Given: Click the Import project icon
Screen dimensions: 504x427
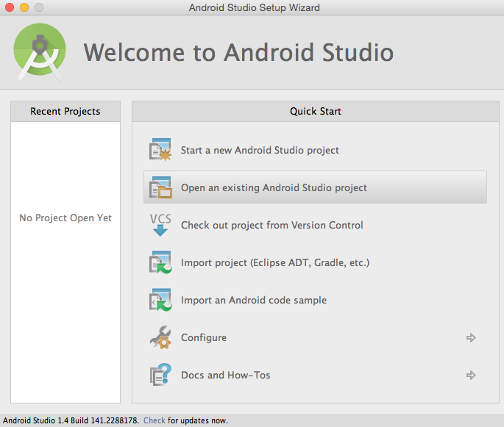Looking at the screenshot, I should [x=160, y=262].
